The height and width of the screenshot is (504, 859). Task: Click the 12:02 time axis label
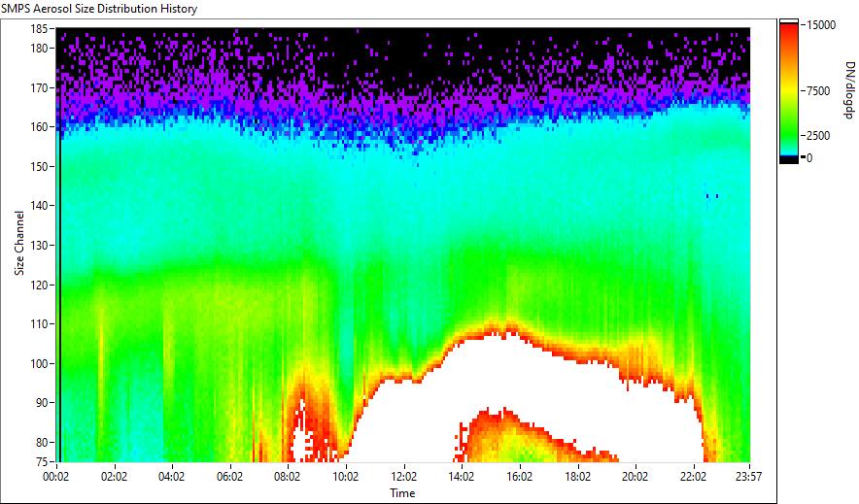pos(404,477)
